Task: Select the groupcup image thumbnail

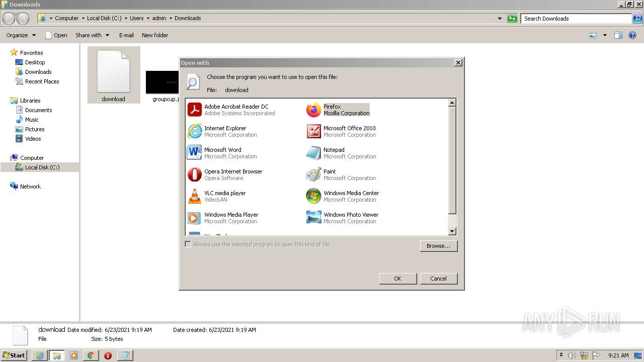Action: pyautogui.click(x=163, y=82)
